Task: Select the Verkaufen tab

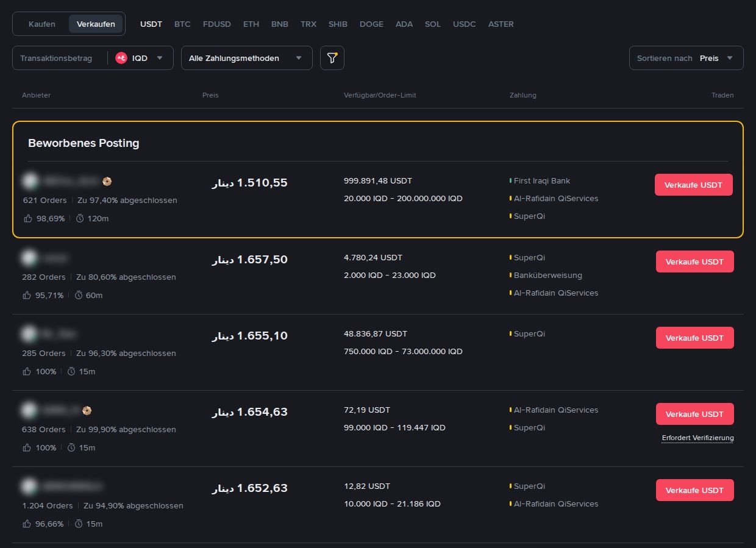Action: tap(96, 24)
